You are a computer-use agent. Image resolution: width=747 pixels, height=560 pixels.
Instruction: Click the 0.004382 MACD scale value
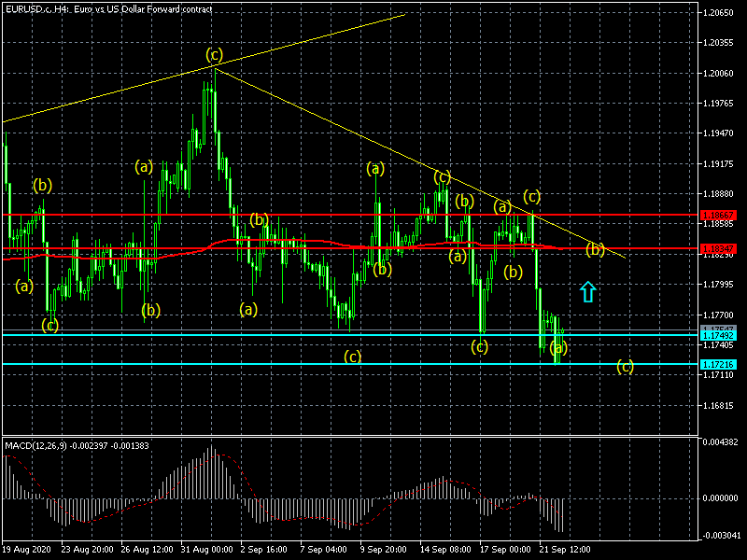click(x=721, y=441)
